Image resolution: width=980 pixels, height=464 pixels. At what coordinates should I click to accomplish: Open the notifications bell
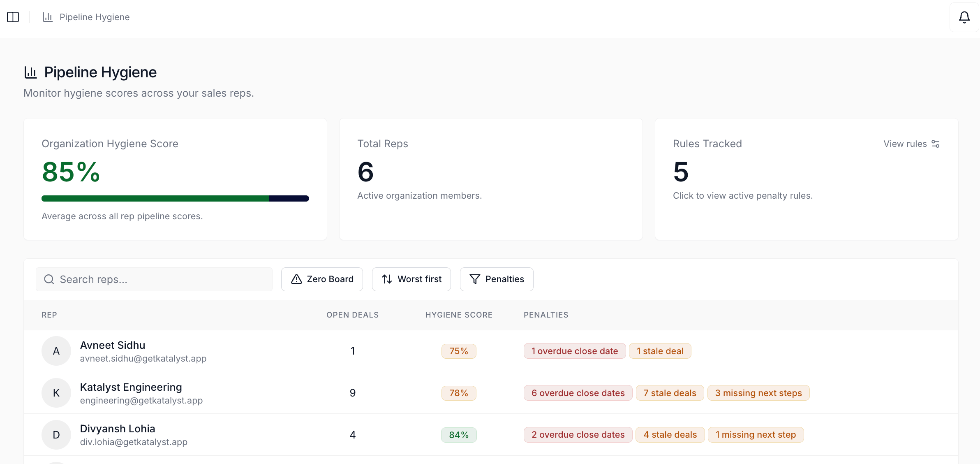(964, 17)
